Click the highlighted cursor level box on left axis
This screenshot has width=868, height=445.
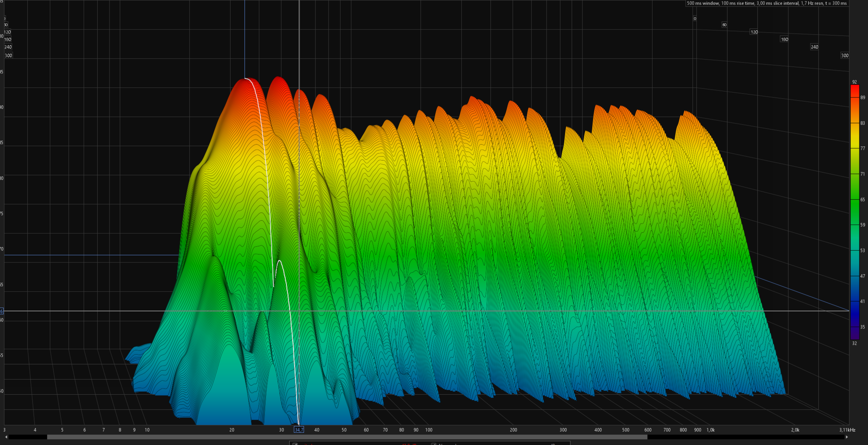pyautogui.click(x=2, y=311)
